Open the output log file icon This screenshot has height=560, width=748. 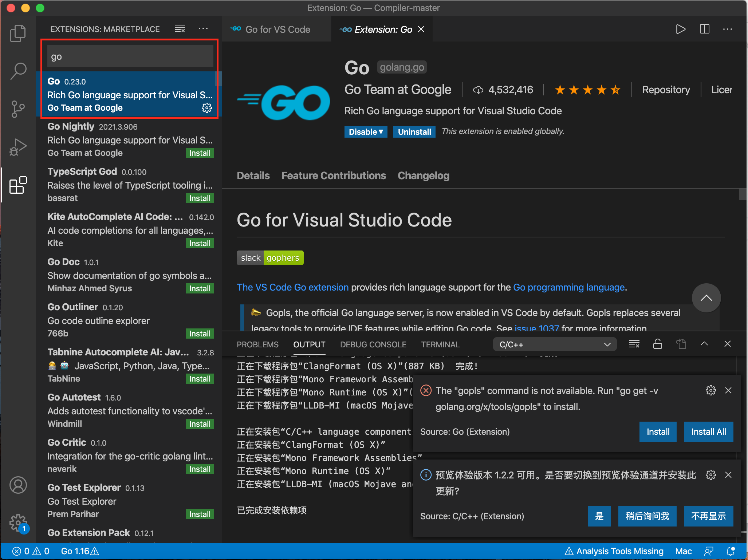[681, 344]
